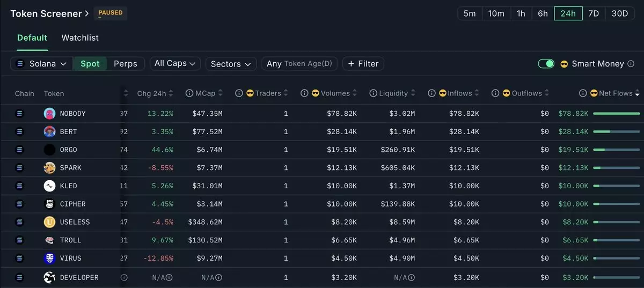Click the VIRUS token mask icon
The width and height of the screenshot is (644, 288).
click(49, 259)
